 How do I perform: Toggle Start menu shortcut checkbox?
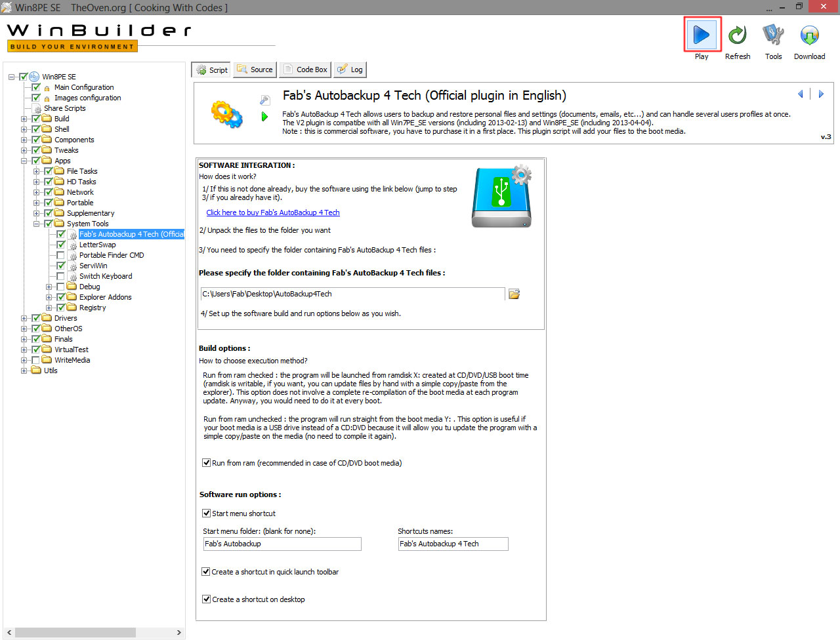coord(206,513)
